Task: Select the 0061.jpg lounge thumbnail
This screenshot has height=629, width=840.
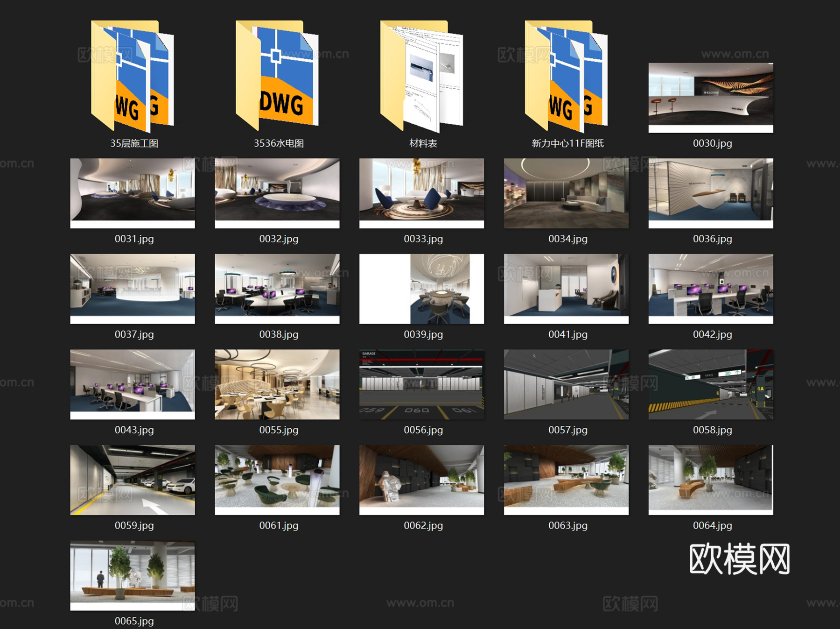Action: tap(277, 480)
